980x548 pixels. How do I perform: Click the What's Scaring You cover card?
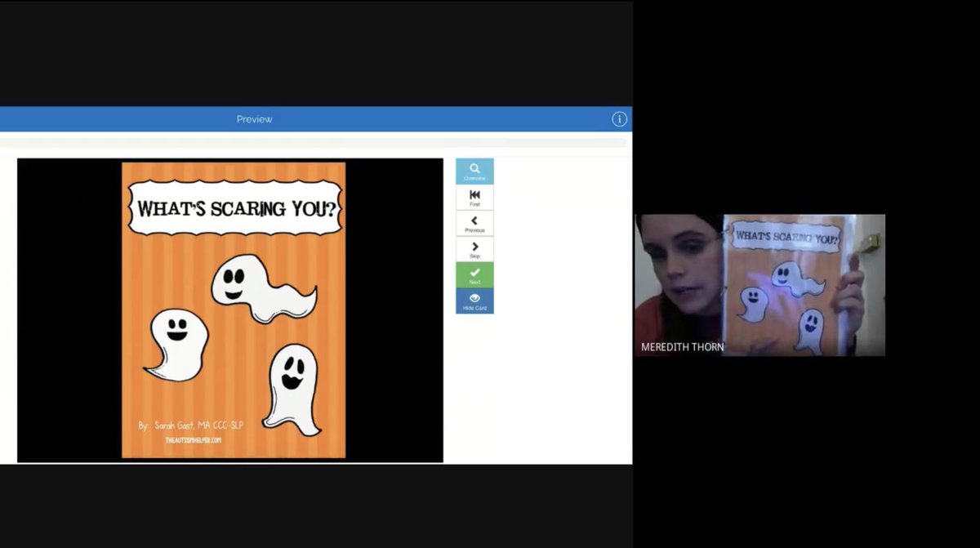point(234,310)
